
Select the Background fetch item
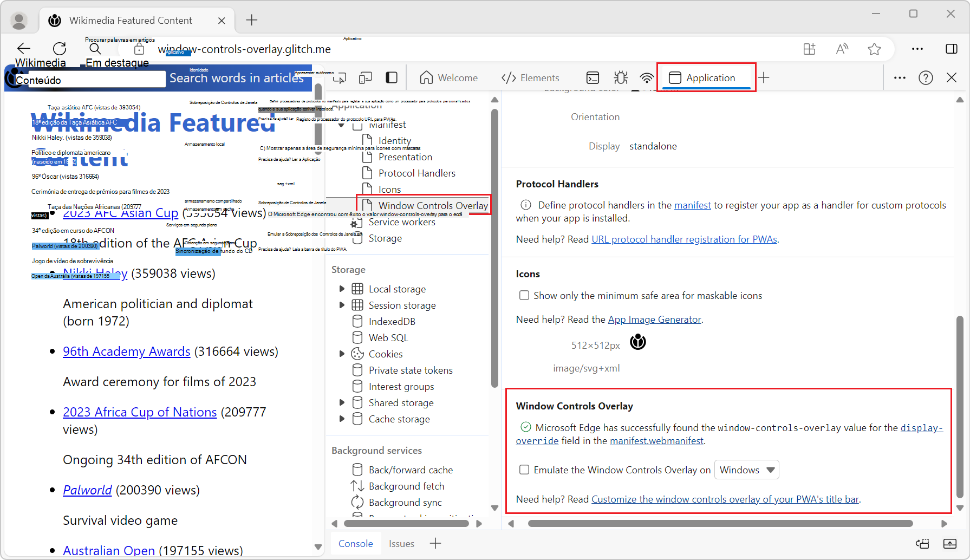point(398,486)
